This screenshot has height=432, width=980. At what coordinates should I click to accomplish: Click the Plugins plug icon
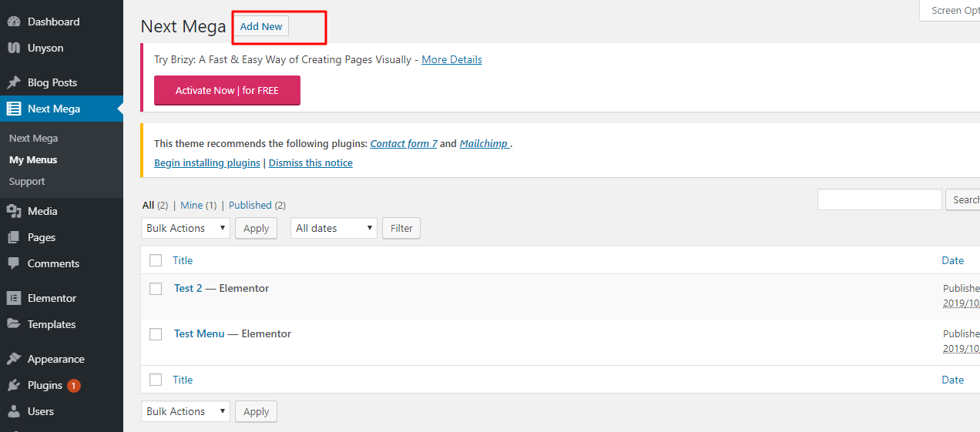[x=14, y=385]
